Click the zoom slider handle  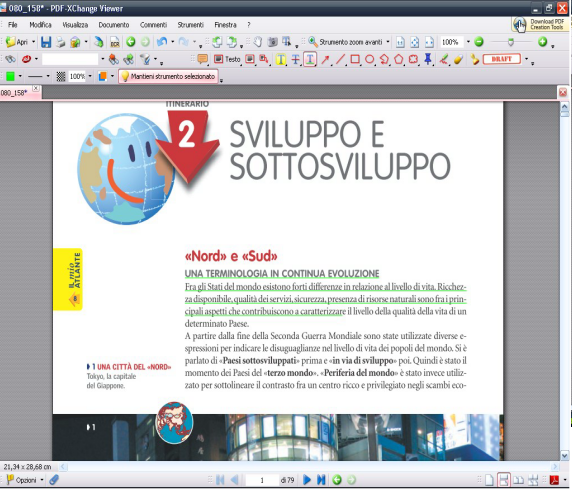click(511, 42)
